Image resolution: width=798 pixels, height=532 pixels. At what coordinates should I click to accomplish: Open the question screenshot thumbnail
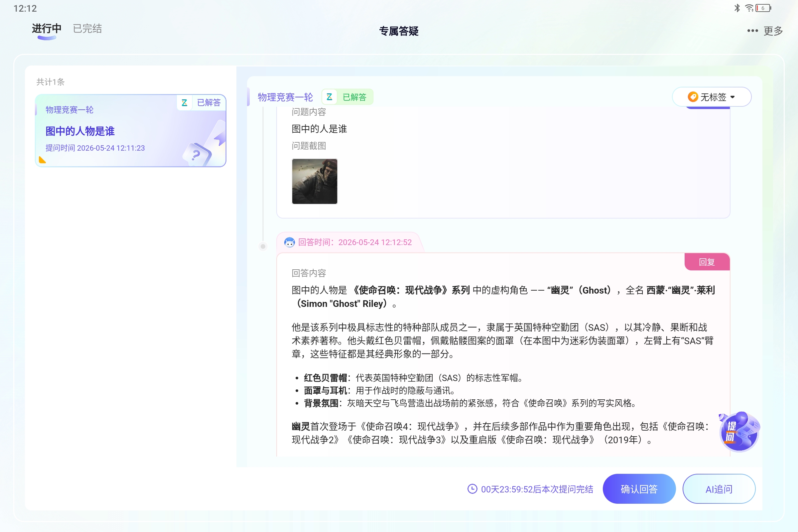[315, 181]
